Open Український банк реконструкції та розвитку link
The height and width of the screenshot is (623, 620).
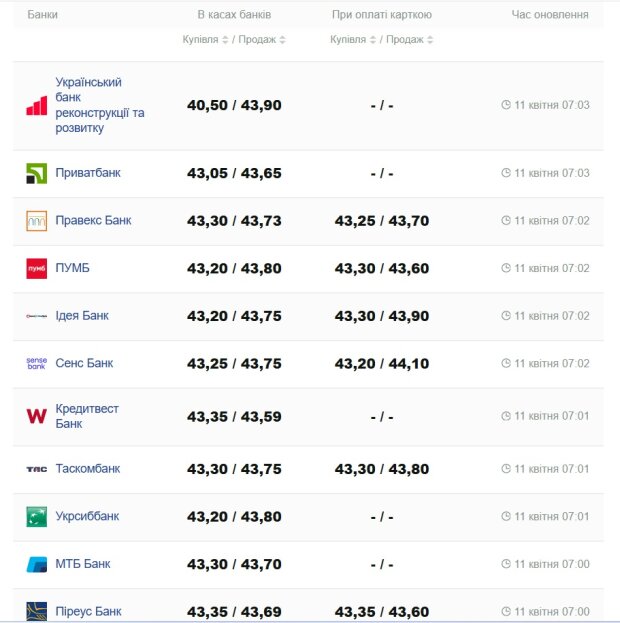[99, 105]
